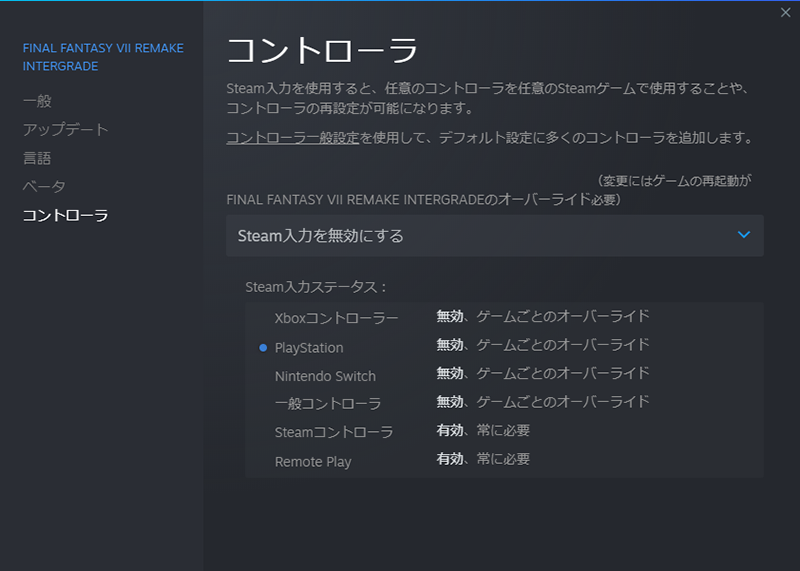Click the PlayStation row 無効 override status
Screen dimensions: 800x571
point(543,345)
